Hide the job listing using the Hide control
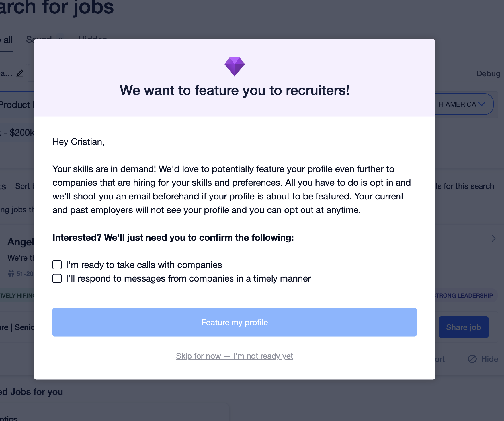The height and width of the screenshot is (421, 504). tap(483, 359)
